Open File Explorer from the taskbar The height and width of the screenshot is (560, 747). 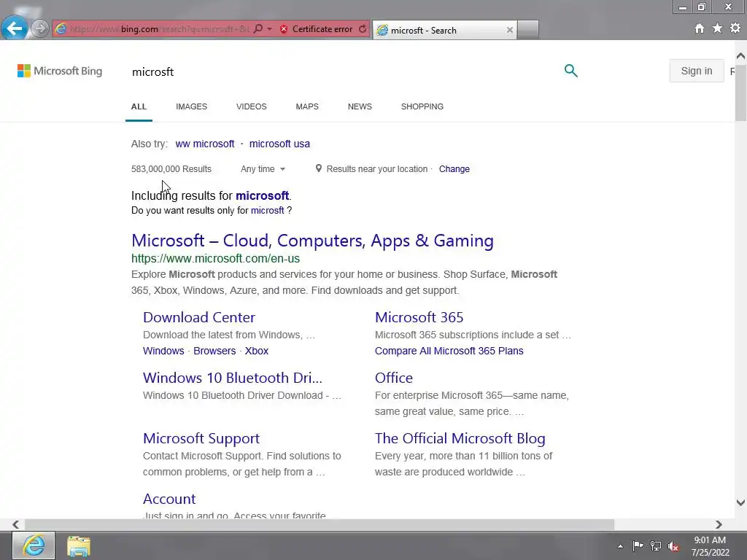pos(79,545)
